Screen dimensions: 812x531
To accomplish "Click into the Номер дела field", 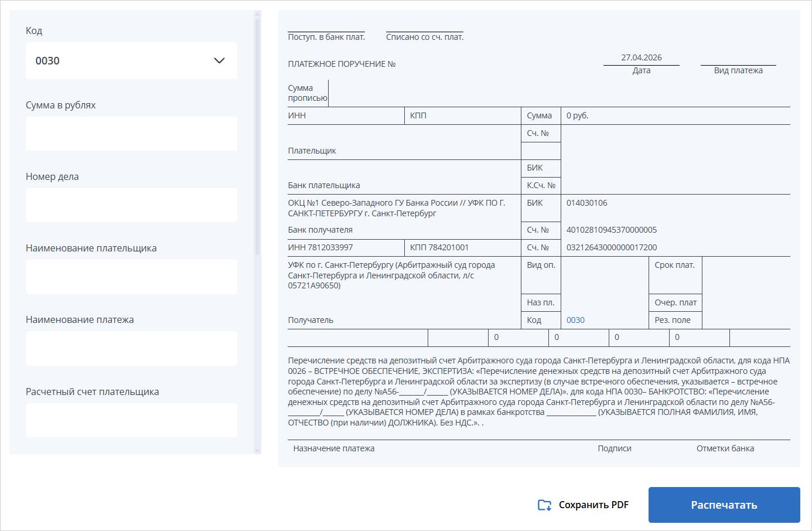I will [x=131, y=205].
